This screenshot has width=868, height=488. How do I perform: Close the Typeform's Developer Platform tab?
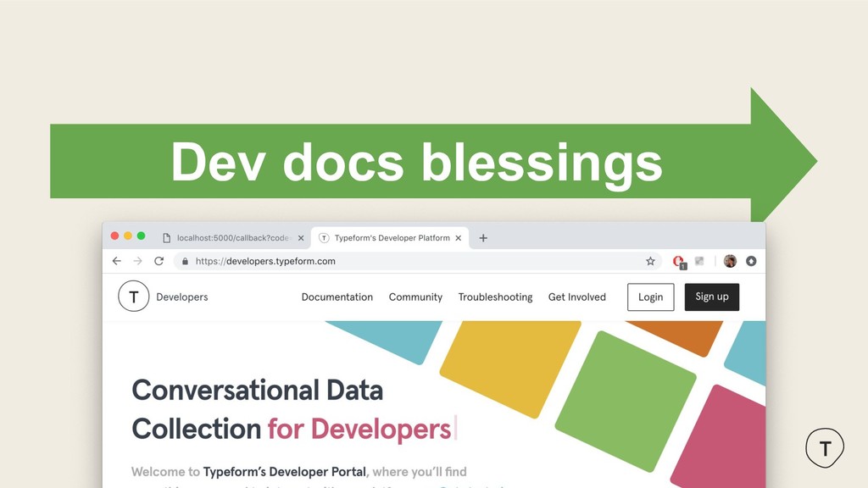tap(459, 238)
